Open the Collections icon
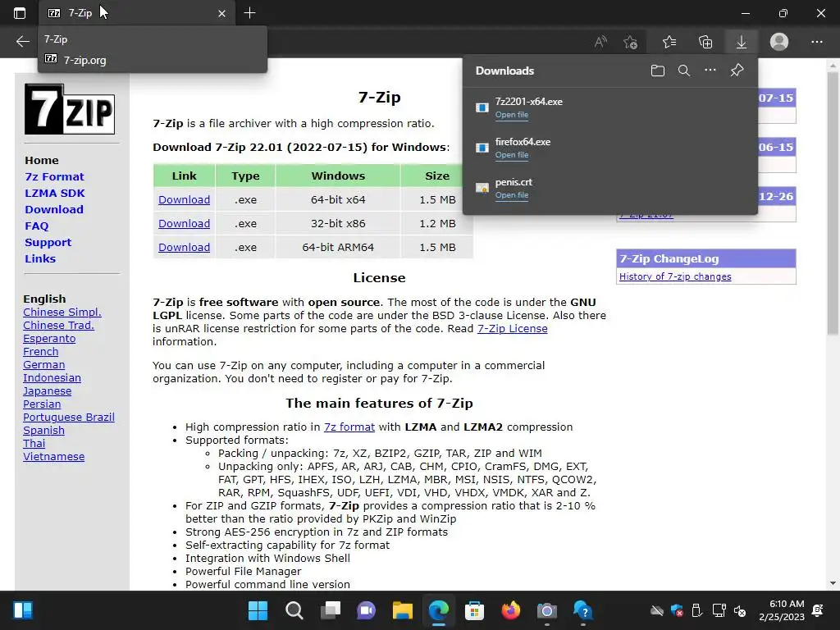The height and width of the screenshot is (630, 840). pos(705,42)
